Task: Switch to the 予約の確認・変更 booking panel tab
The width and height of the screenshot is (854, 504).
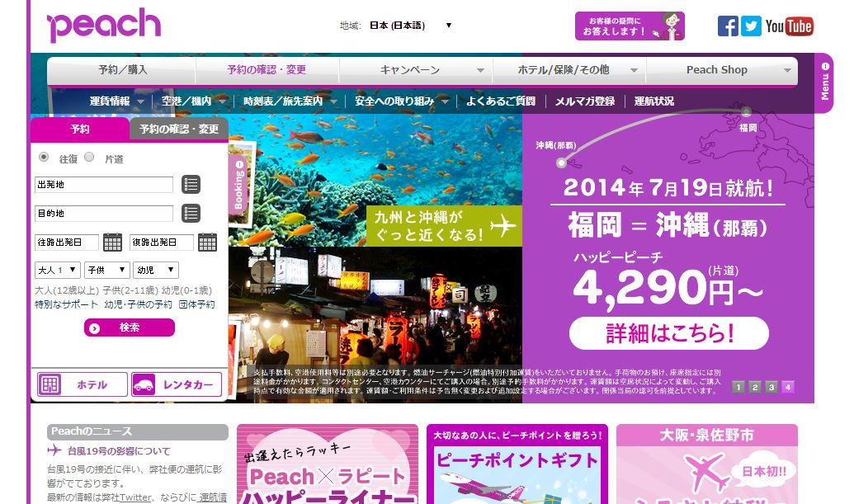Action: [179, 130]
